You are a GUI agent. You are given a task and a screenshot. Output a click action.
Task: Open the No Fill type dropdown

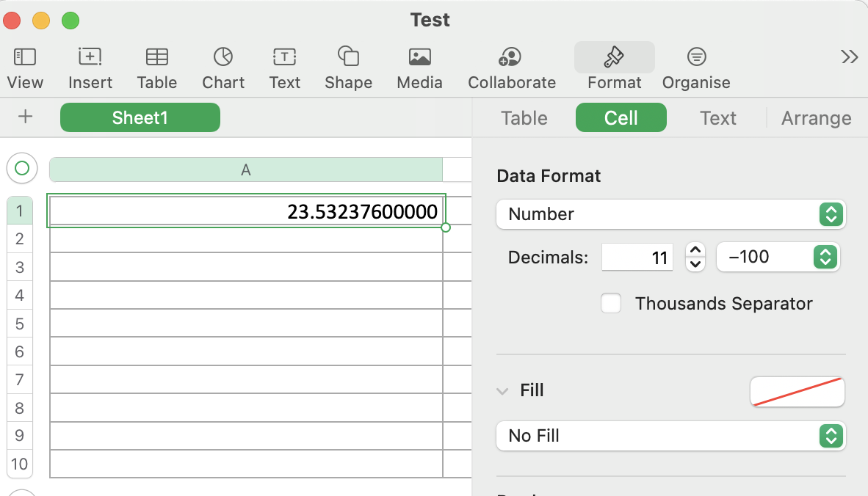670,436
